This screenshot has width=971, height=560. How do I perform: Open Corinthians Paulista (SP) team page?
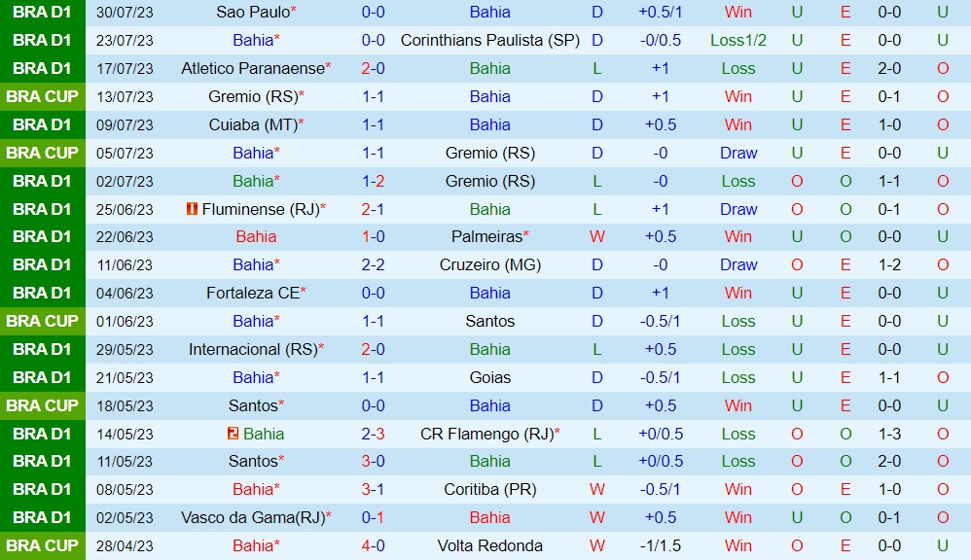(x=489, y=40)
